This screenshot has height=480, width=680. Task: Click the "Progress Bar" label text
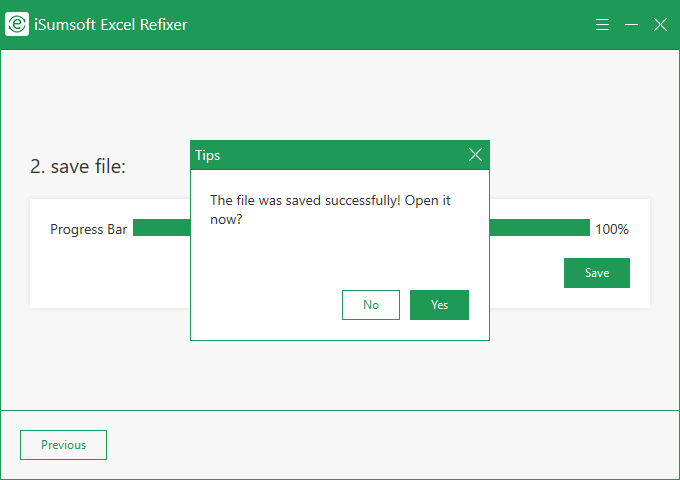[x=89, y=229]
